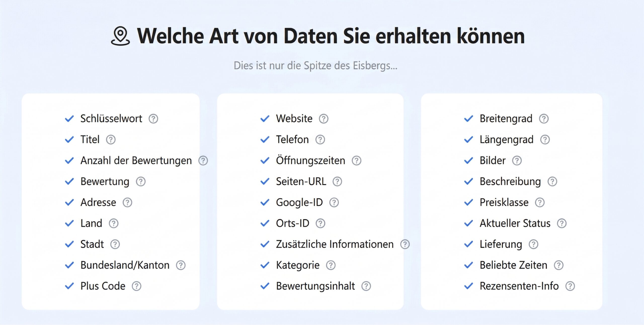Viewport: 644px width, 325px height.
Task: Click the help icon next to Bundesland/Kanton
Action: click(x=181, y=265)
